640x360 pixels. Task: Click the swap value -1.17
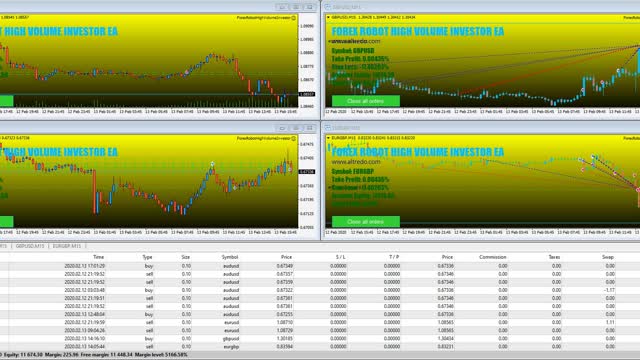[609, 290]
